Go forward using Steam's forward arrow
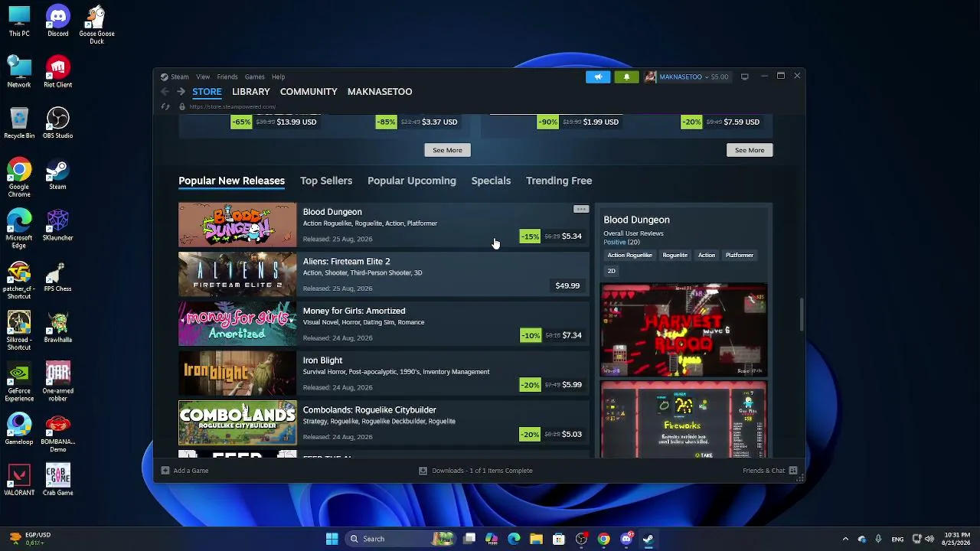980x551 pixels. point(181,91)
